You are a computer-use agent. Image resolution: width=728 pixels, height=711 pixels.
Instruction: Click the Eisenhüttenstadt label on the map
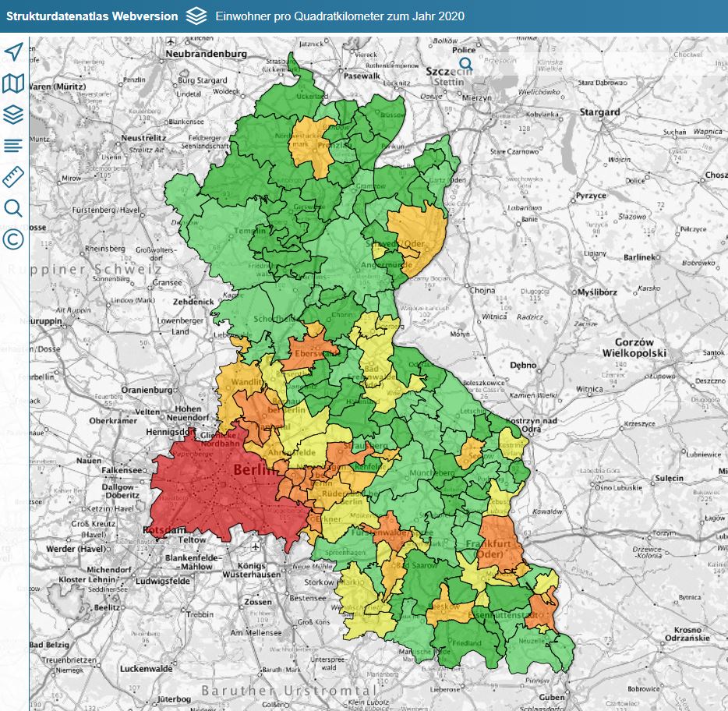504,615
